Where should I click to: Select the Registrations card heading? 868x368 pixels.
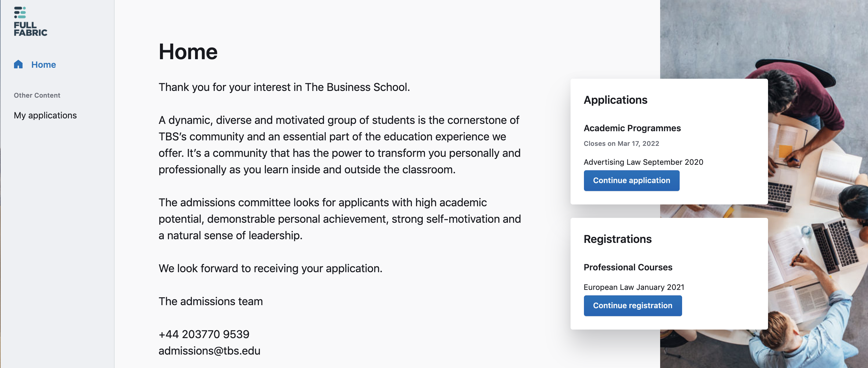(x=617, y=239)
